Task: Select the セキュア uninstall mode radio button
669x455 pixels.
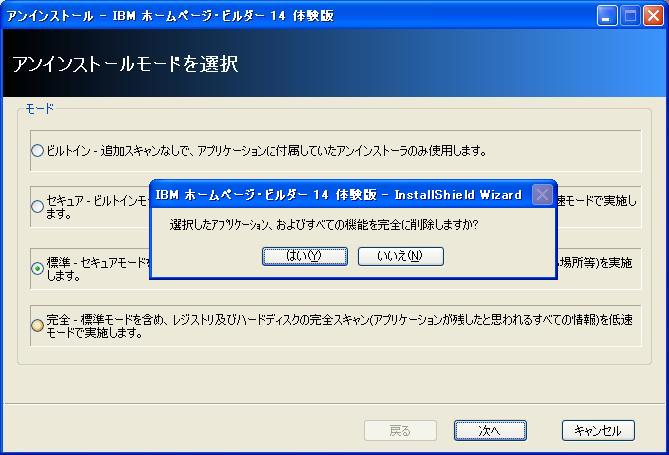Action: [x=38, y=207]
